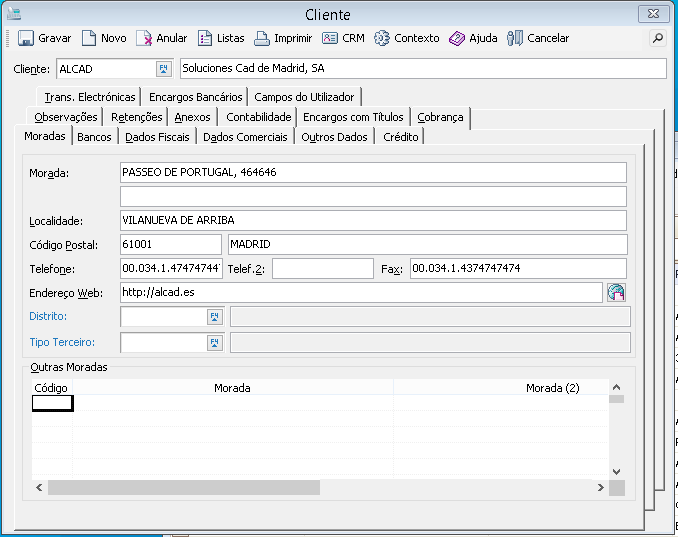Click the postal locality field MADRID

point(428,245)
